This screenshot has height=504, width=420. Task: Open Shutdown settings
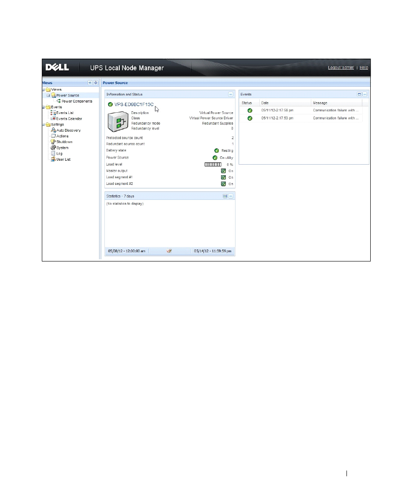(64, 142)
